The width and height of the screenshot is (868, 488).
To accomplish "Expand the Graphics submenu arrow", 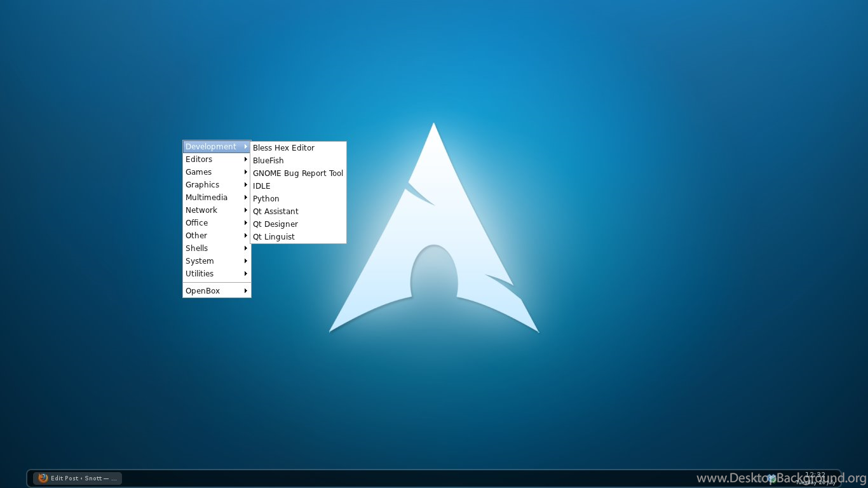I will [x=245, y=185].
